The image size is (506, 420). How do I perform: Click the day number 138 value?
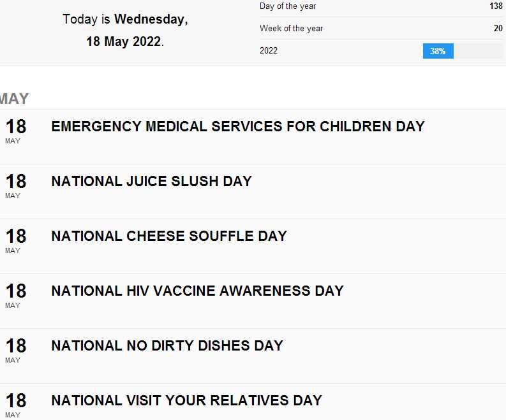point(496,6)
